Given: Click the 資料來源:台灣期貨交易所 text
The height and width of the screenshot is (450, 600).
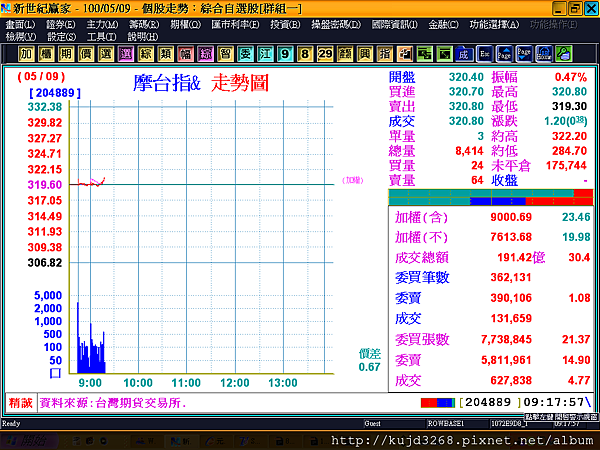Looking at the screenshot, I should tap(113, 403).
